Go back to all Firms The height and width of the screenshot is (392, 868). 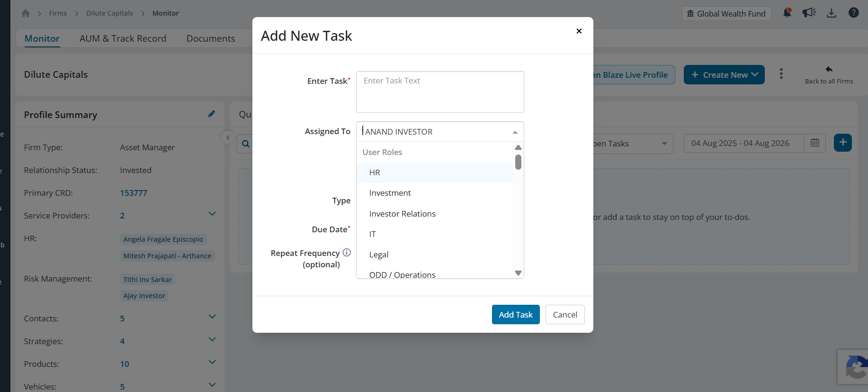829,75
